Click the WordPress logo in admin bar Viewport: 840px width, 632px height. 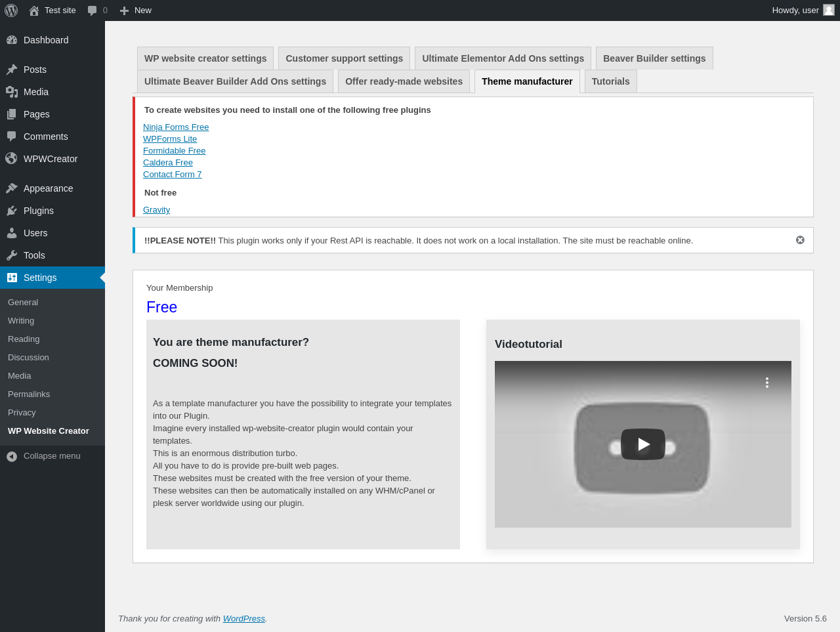[11, 11]
